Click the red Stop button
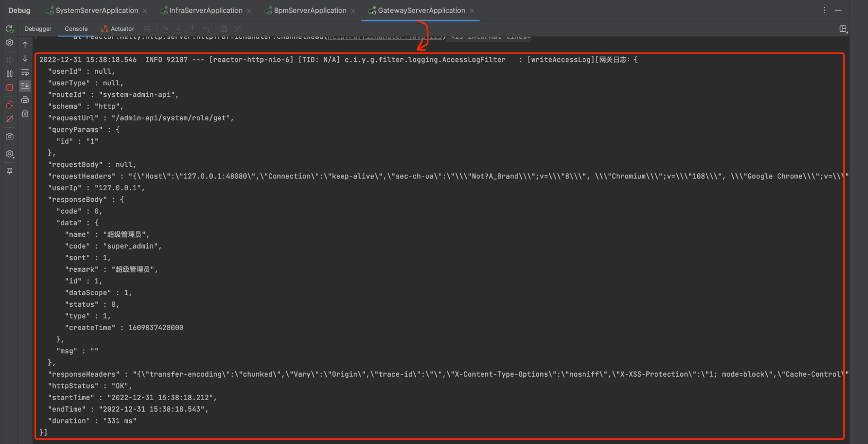868x444 pixels. pos(10,88)
